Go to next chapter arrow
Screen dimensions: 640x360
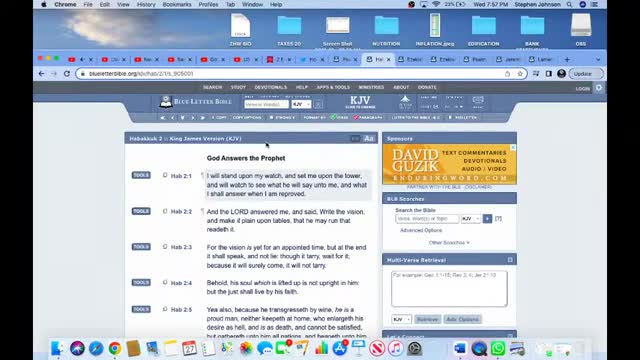(193, 118)
